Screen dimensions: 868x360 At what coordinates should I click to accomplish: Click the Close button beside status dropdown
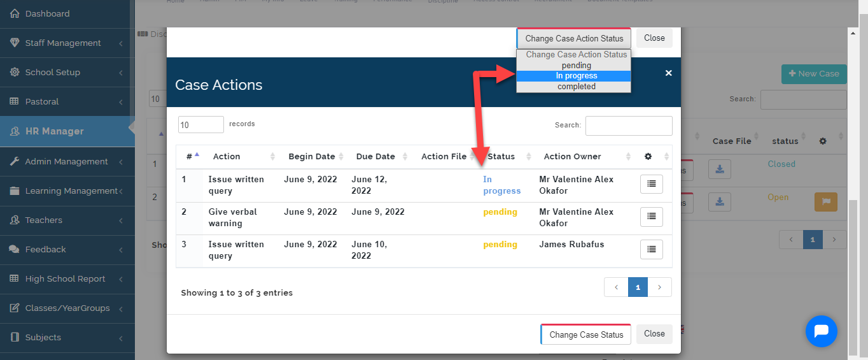coord(654,38)
